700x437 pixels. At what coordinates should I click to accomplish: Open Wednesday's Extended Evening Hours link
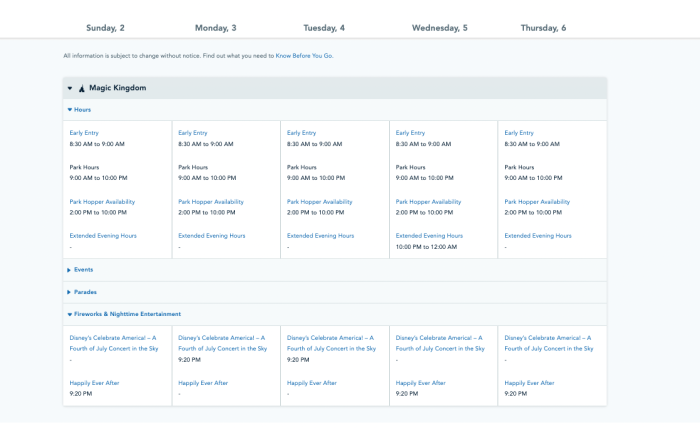pos(429,236)
